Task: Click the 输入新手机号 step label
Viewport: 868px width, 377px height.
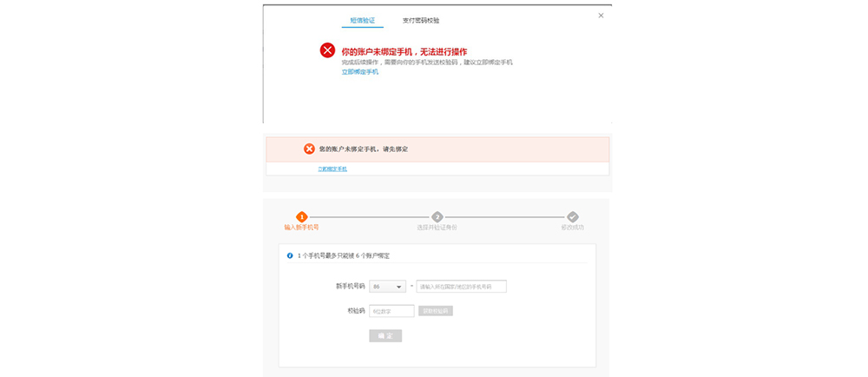Action: pyautogui.click(x=301, y=228)
